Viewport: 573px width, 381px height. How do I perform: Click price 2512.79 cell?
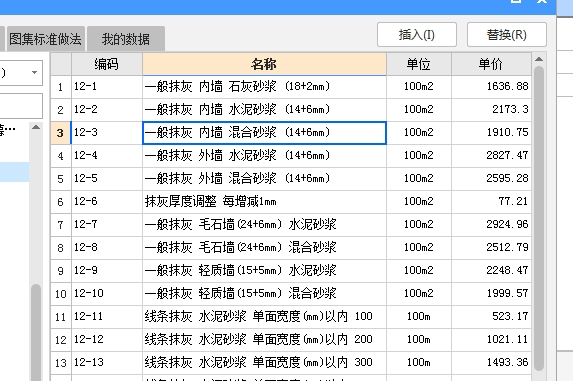pyautogui.click(x=491, y=248)
